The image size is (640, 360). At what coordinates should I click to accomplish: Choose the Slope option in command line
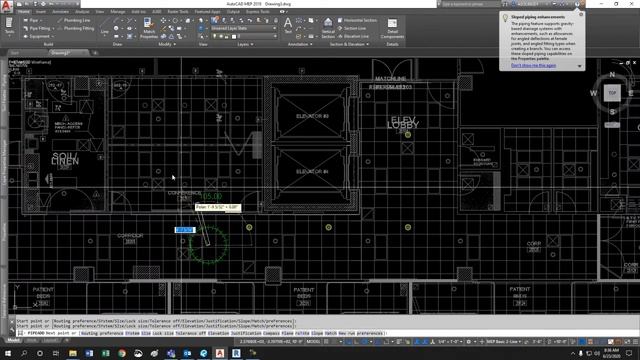[x=317, y=333]
